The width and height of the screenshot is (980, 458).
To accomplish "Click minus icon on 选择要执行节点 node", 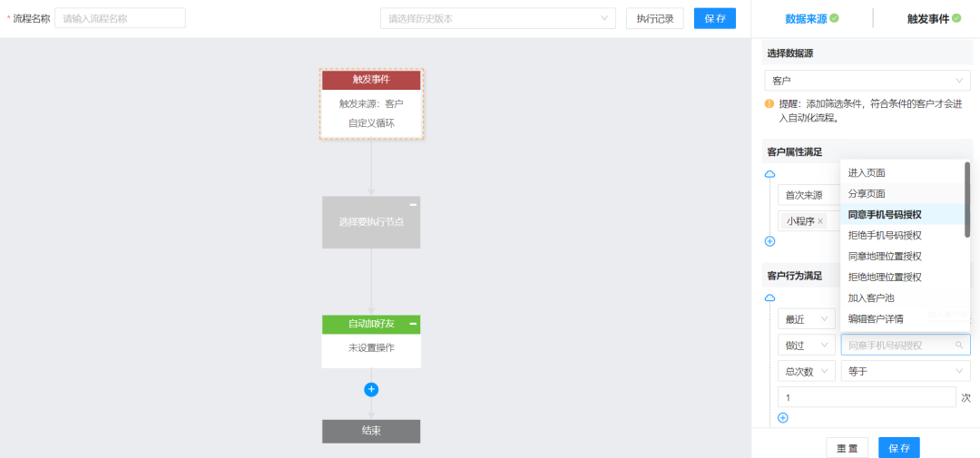I will pos(413,205).
